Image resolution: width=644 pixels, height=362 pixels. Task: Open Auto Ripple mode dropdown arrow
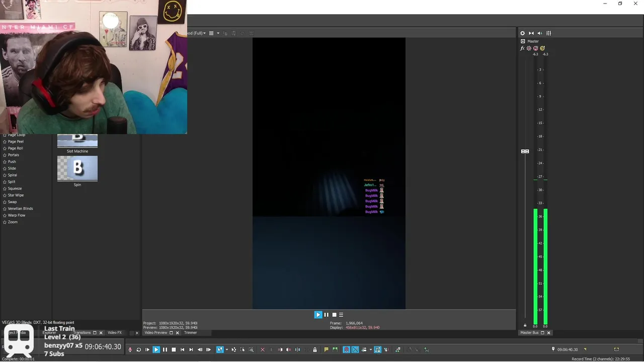pos(370,349)
